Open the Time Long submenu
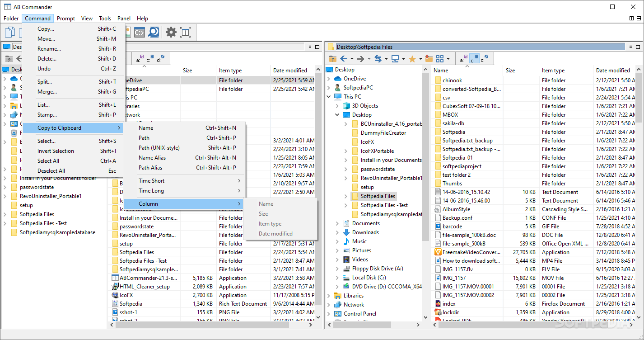 185,191
